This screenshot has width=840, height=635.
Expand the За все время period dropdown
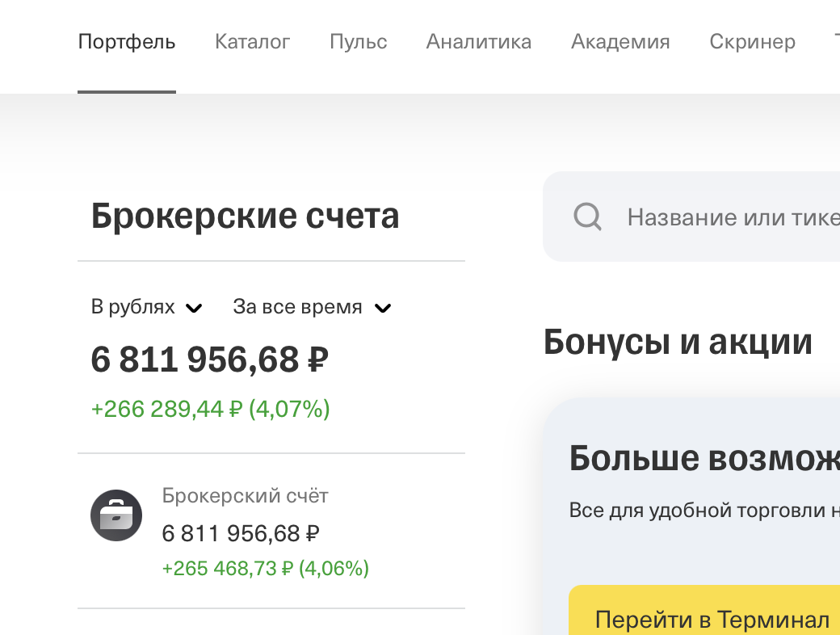(312, 307)
